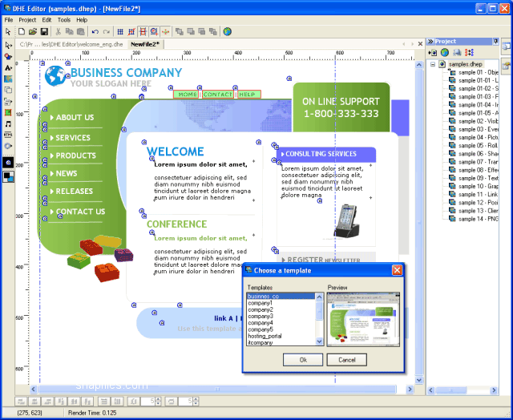Viewport: 513px width, 420px height.
Task: Click the globe icon in the Project panel
Action: pos(444,52)
